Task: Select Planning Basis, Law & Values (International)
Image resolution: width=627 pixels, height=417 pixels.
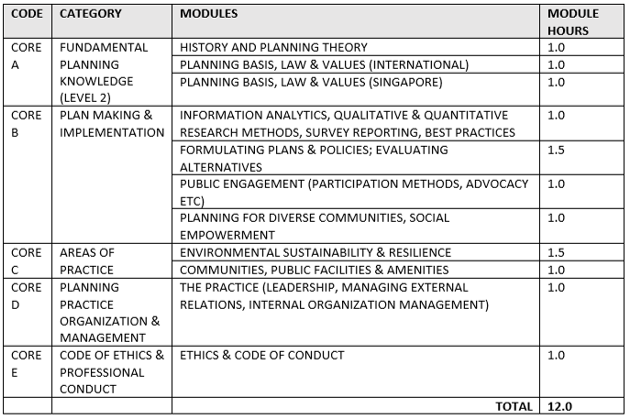Action: pos(324,64)
